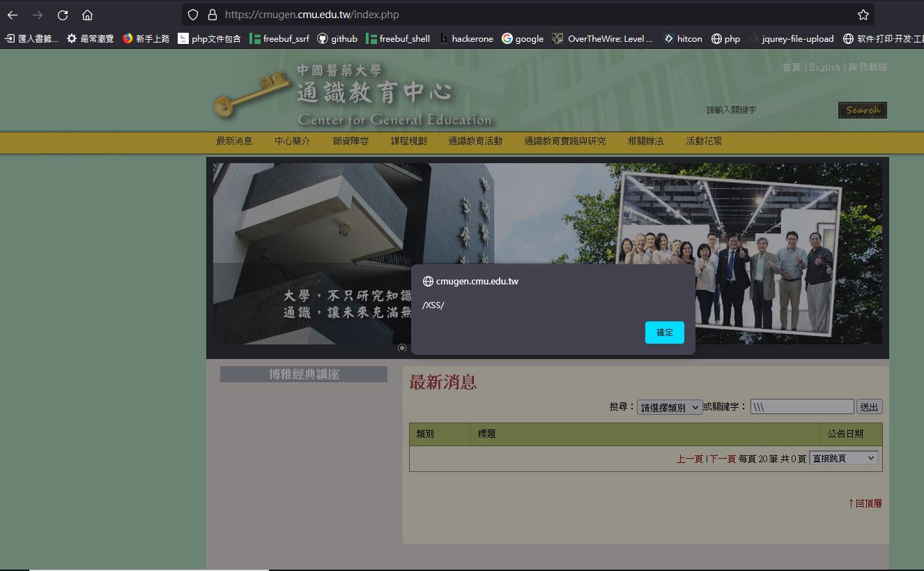Image resolution: width=924 pixels, height=571 pixels.
Task: Reload the page with the refresh icon
Action: [x=63, y=15]
